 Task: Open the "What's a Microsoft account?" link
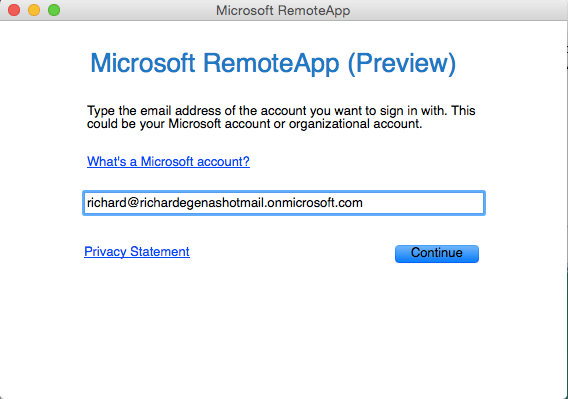[168, 161]
